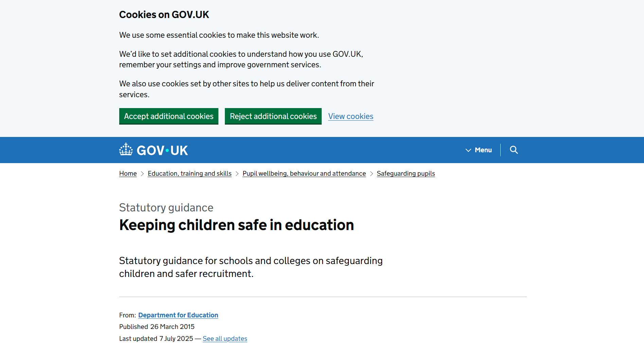Image resolution: width=644 pixels, height=349 pixels.
Task: Open Education, training and skills breadcrumb
Action: 190,173
